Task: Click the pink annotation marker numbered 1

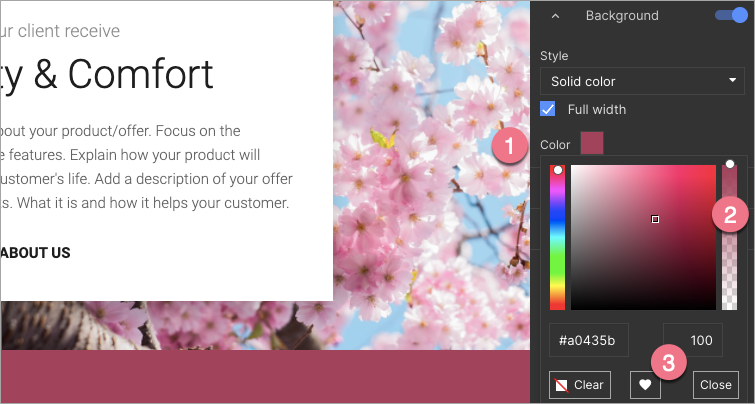Action: tap(509, 146)
